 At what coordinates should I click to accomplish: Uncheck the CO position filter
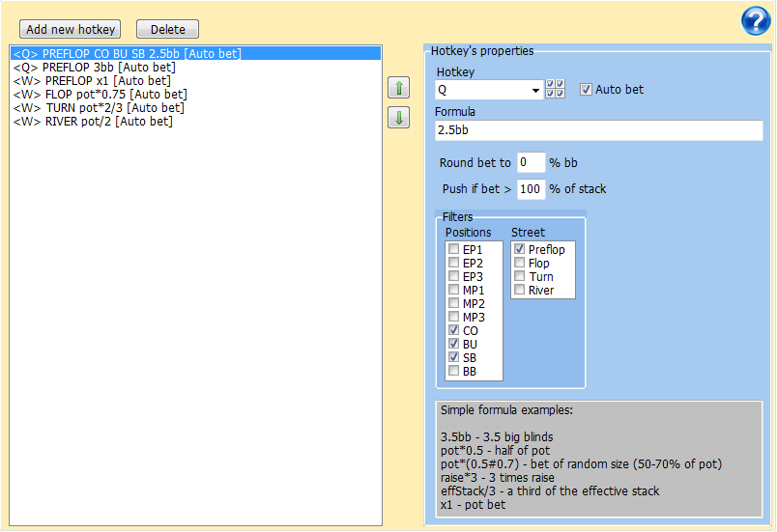(x=453, y=331)
